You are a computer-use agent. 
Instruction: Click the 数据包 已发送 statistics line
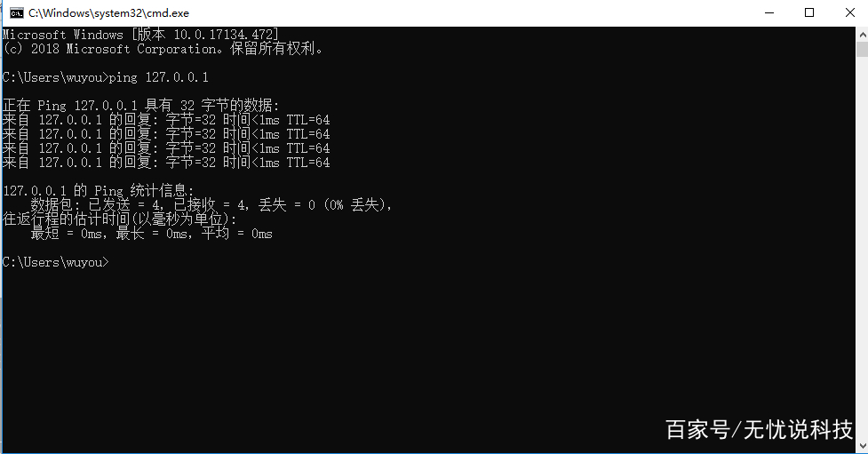pos(211,205)
